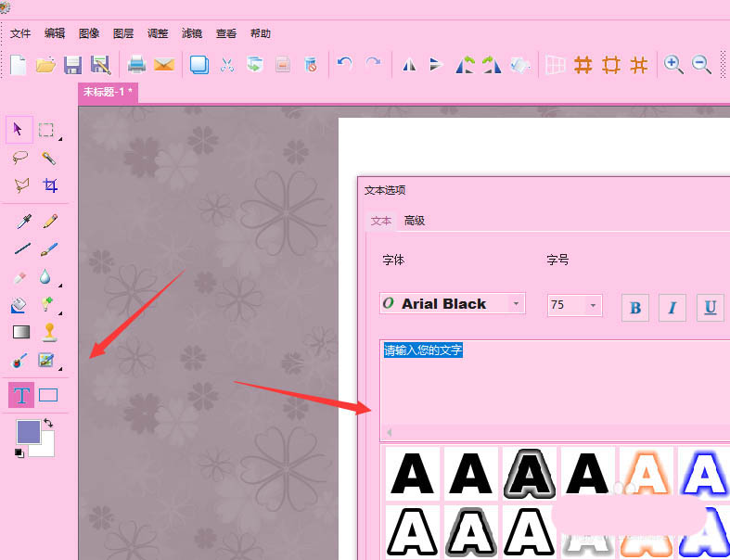Click the Copy icon in toolbar
This screenshot has width=730, height=560.
coord(199,64)
